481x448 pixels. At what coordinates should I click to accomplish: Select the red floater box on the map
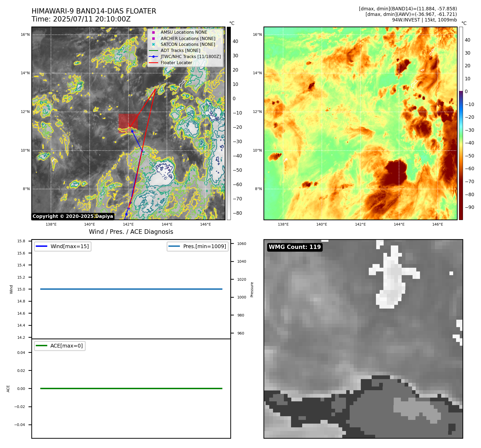pos(128,123)
